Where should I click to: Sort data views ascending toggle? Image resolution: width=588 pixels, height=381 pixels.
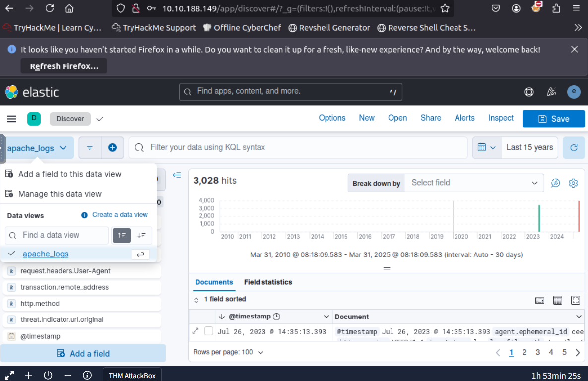(x=122, y=235)
